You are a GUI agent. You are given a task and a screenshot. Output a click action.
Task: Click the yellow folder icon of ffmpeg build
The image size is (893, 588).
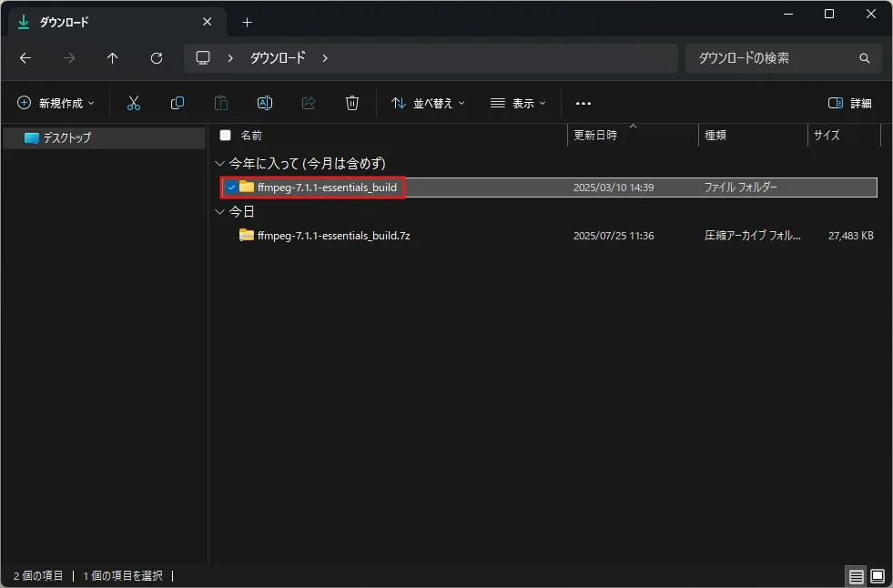[x=247, y=187]
